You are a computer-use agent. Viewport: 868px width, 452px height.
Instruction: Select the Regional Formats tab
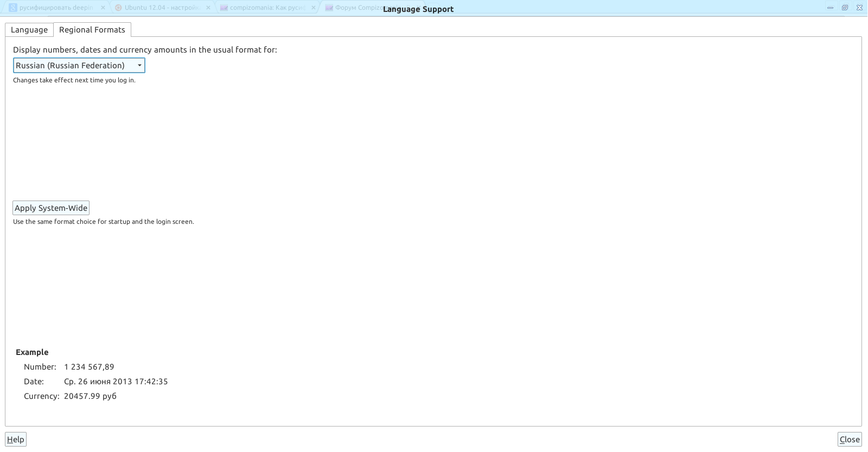point(92,30)
